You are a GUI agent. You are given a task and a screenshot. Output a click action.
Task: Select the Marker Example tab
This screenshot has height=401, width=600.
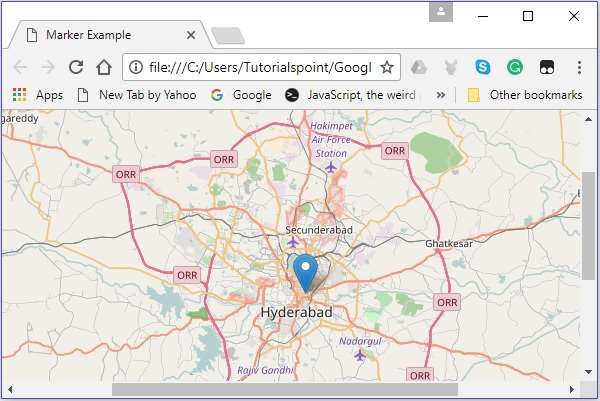tap(100, 34)
